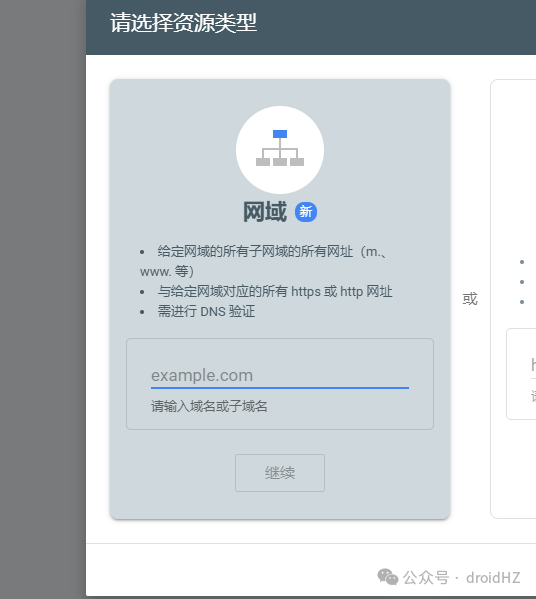Click the 请选择资源类型 dialog title
Screen dimensions: 536x599
pos(183,23)
